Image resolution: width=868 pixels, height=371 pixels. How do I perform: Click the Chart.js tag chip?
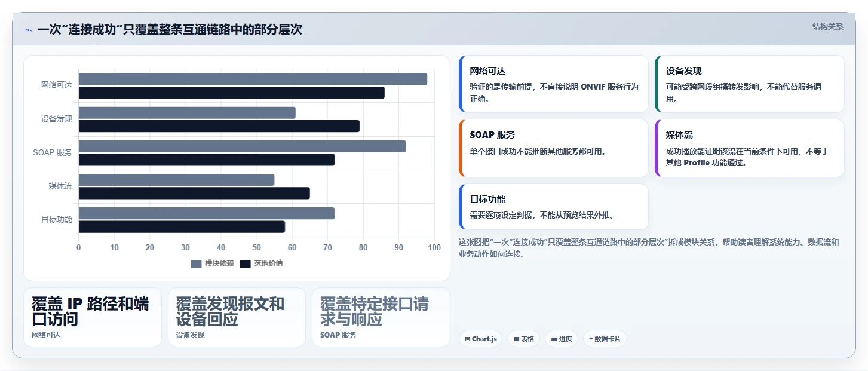[x=481, y=339]
